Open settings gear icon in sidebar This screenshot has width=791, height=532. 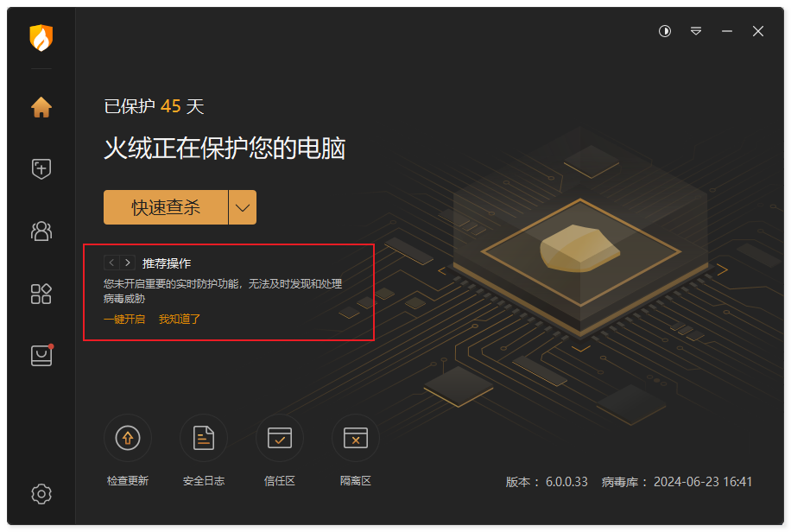pos(41,494)
